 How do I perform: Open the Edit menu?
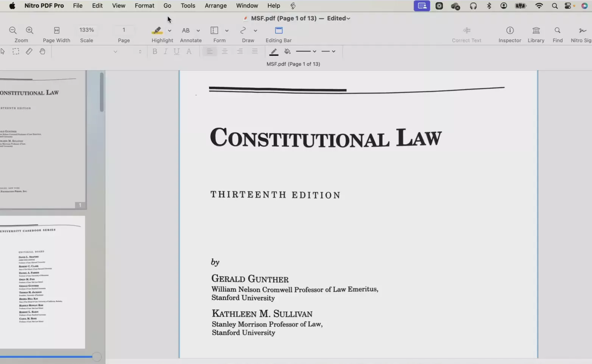[x=97, y=6]
